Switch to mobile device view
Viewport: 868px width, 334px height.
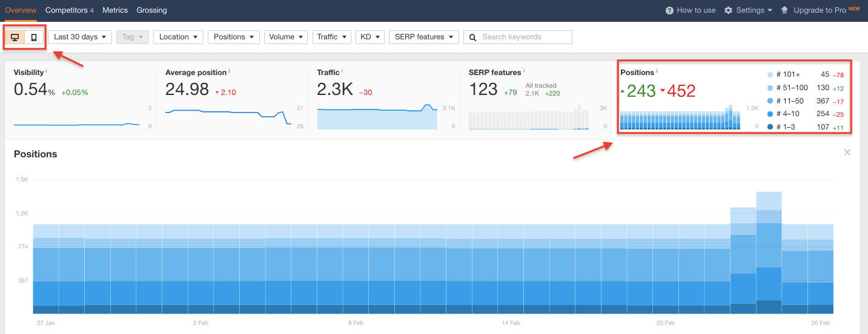coord(34,38)
